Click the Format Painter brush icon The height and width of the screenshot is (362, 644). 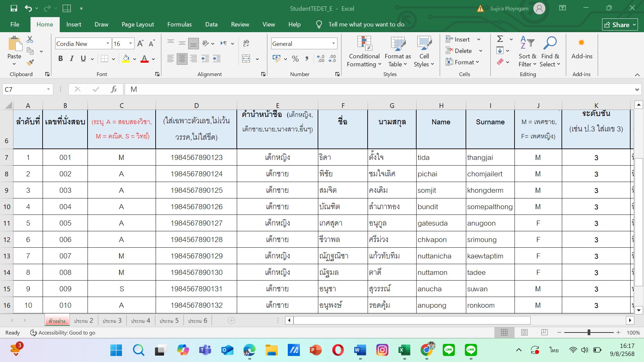click(x=30, y=62)
